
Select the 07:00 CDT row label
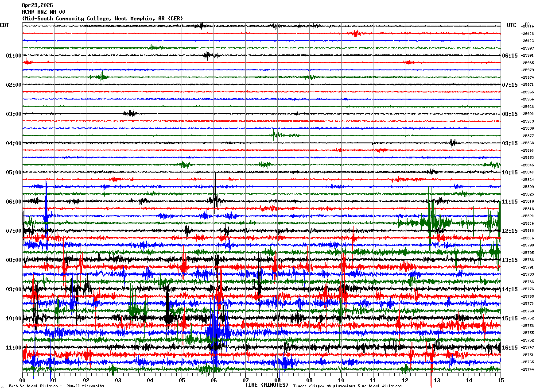coord(14,231)
